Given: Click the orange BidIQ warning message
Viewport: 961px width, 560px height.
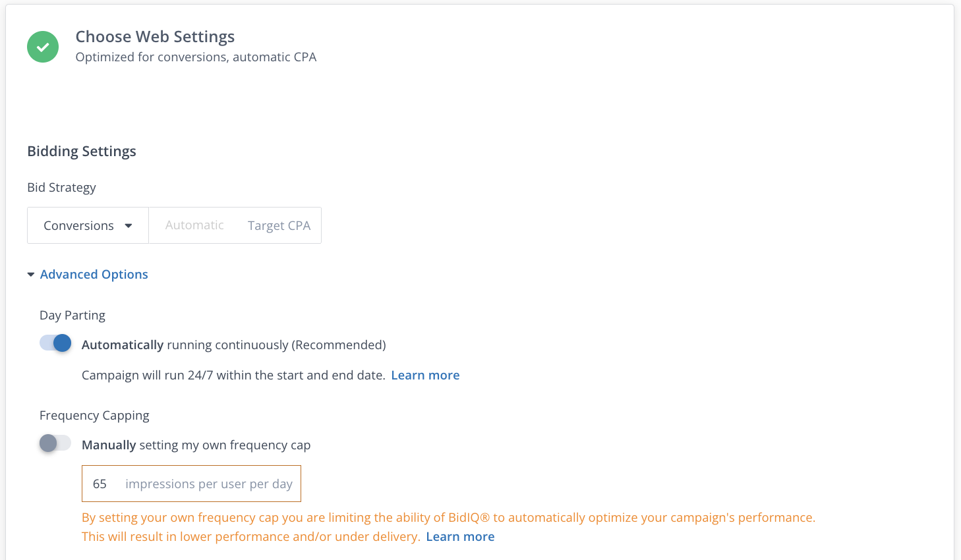Looking at the screenshot, I should 448,518.
